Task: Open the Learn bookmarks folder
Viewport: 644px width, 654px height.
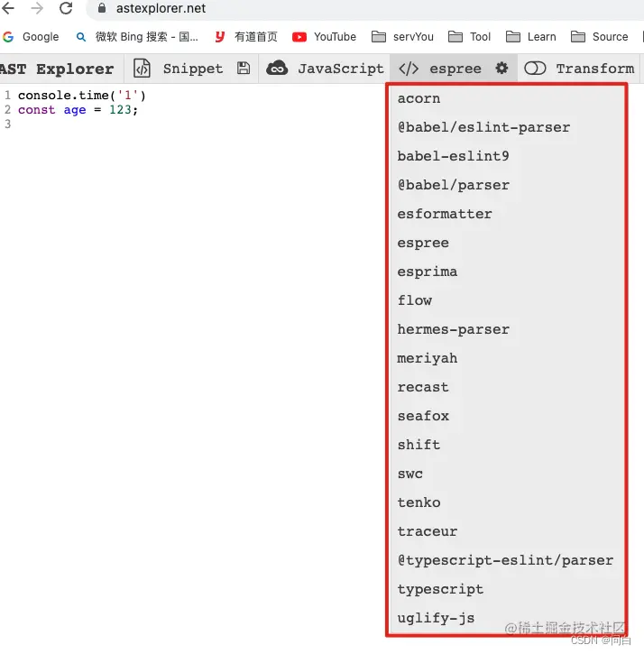Action: tap(530, 37)
